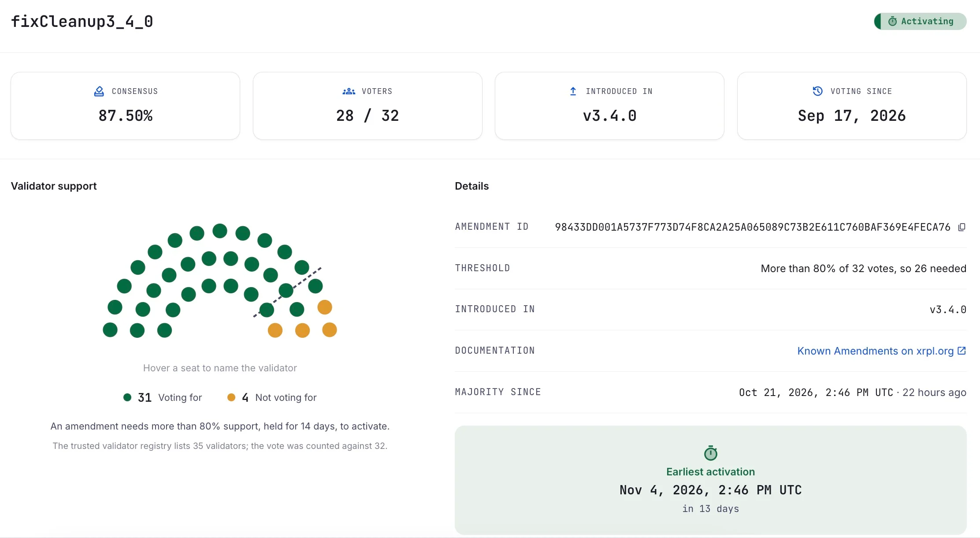Click the 'Earliest activation' label
The image size is (980, 538).
710,472
